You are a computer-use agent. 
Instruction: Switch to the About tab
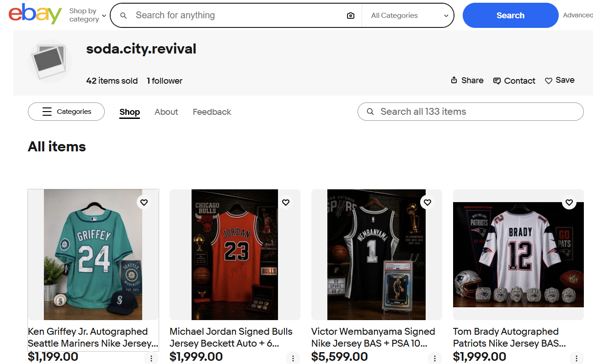pos(166,112)
